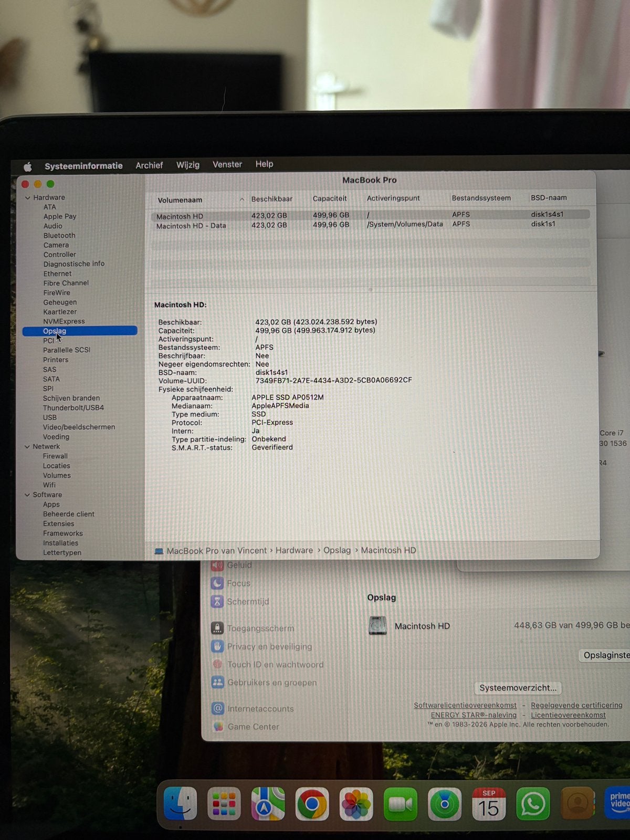The width and height of the screenshot is (630, 840).
Task: Select Bluetooth in the sidebar
Action: [59, 236]
